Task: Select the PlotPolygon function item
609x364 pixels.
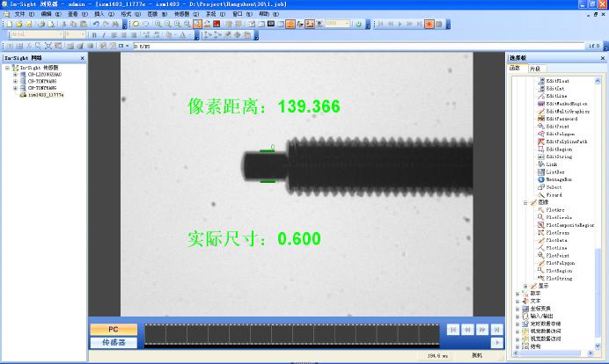Action: (x=560, y=263)
